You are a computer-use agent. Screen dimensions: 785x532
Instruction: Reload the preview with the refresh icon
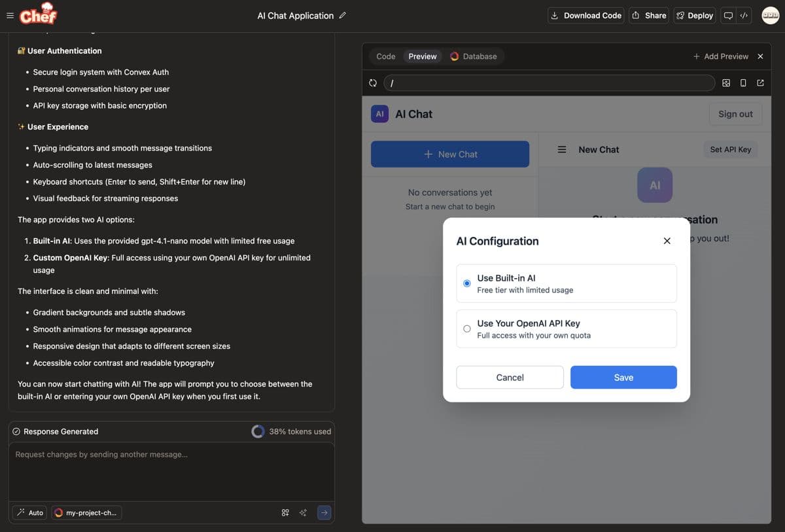(373, 83)
